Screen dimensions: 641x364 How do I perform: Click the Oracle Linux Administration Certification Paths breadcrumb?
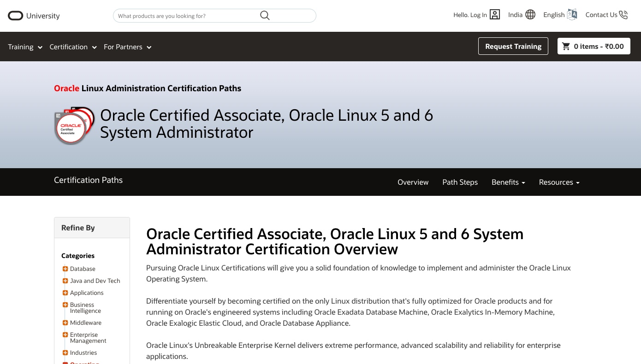[148, 88]
